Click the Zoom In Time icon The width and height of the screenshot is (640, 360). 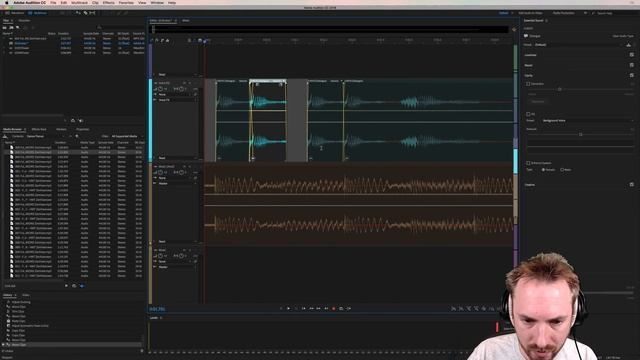(x=469, y=309)
